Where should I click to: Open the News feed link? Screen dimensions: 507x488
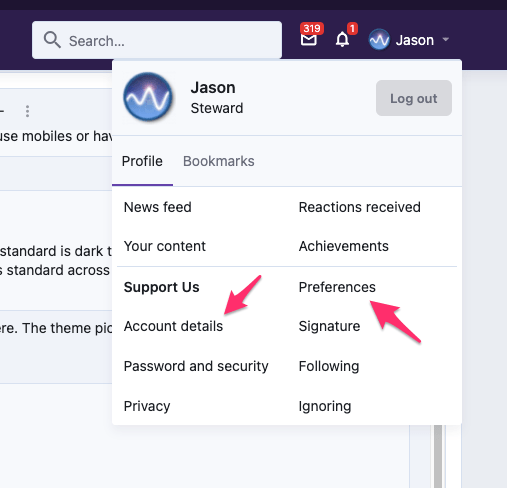(158, 207)
